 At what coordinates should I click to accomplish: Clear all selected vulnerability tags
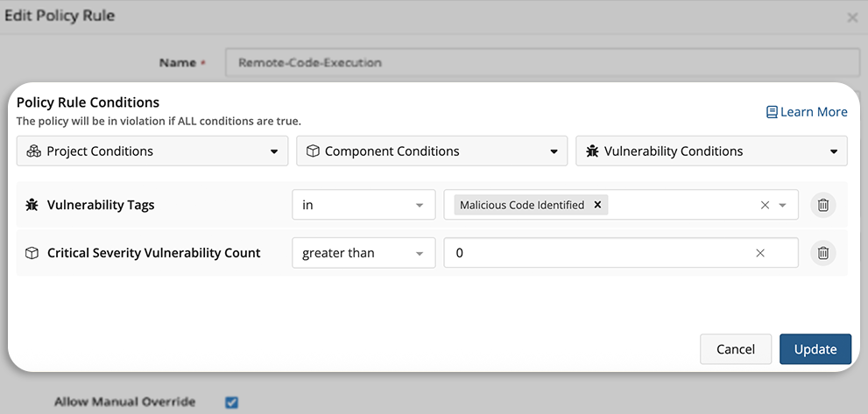tap(765, 205)
